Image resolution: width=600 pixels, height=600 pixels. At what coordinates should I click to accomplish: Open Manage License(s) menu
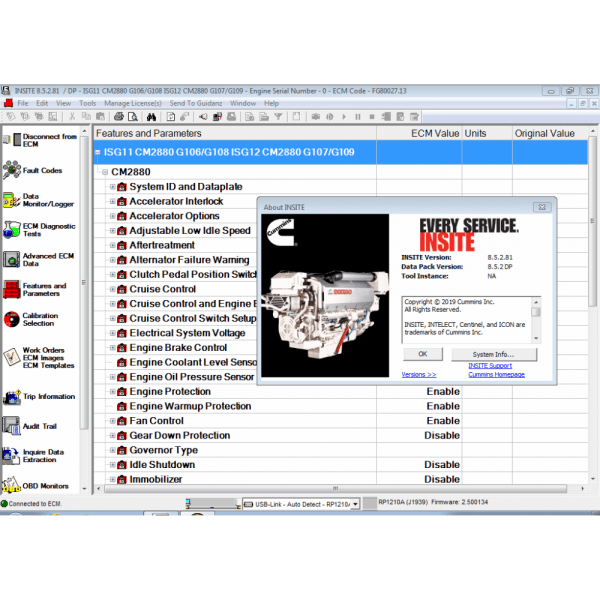pyautogui.click(x=133, y=103)
